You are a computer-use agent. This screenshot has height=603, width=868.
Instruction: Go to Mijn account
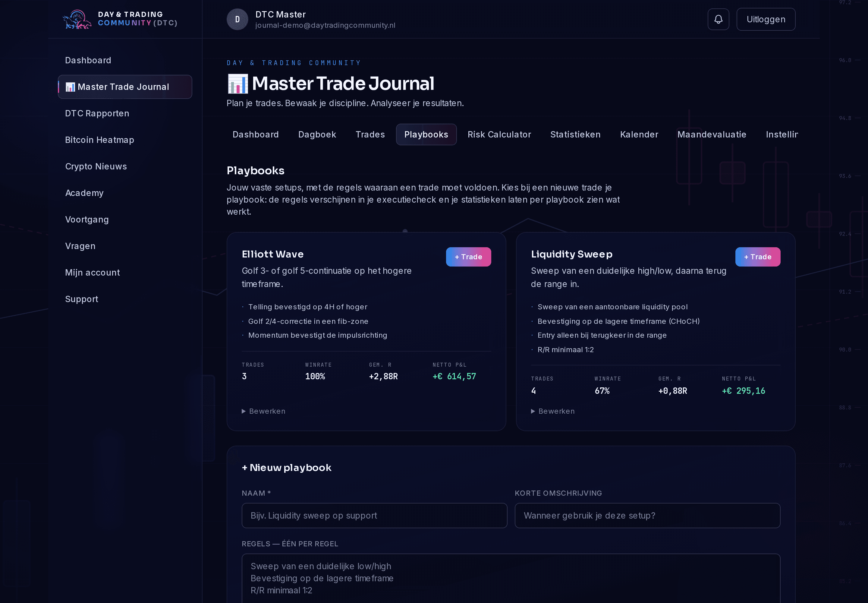click(x=93, y=273)
